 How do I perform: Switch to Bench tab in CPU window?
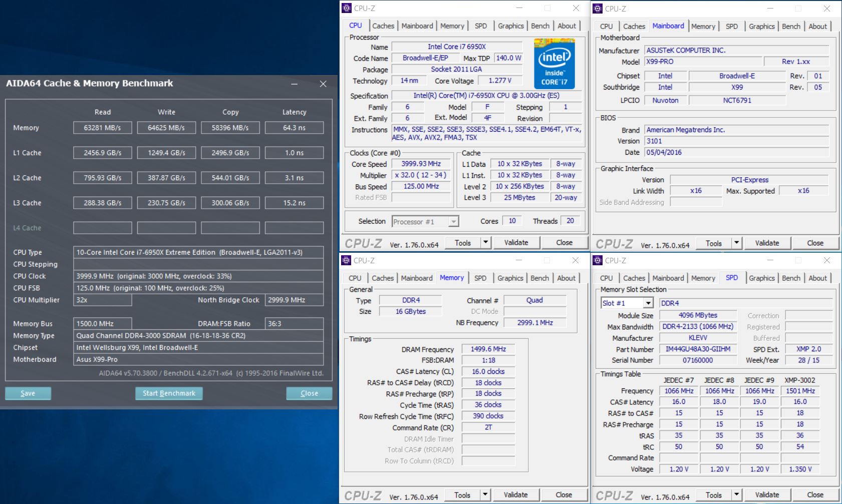tap(540, 26)
